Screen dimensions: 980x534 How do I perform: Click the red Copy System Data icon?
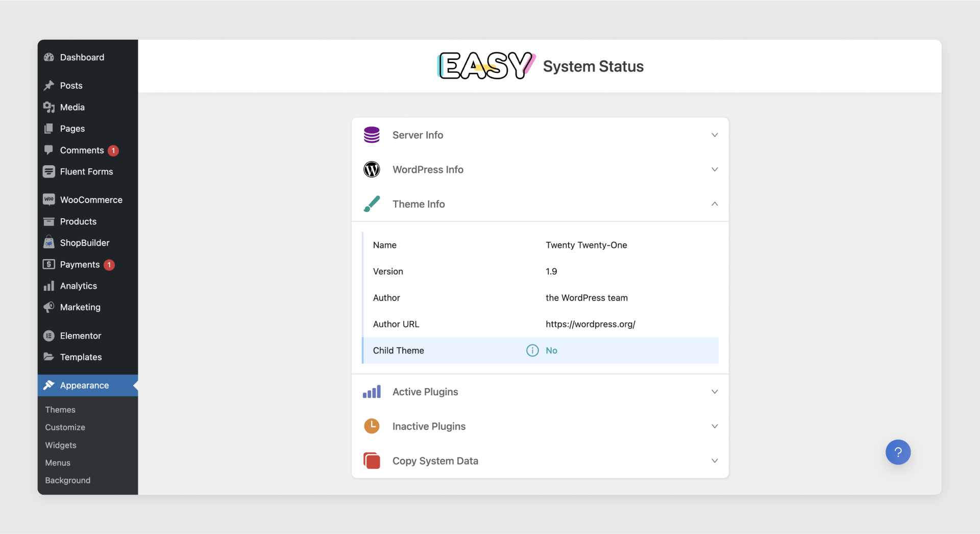[x=372, y=461]
